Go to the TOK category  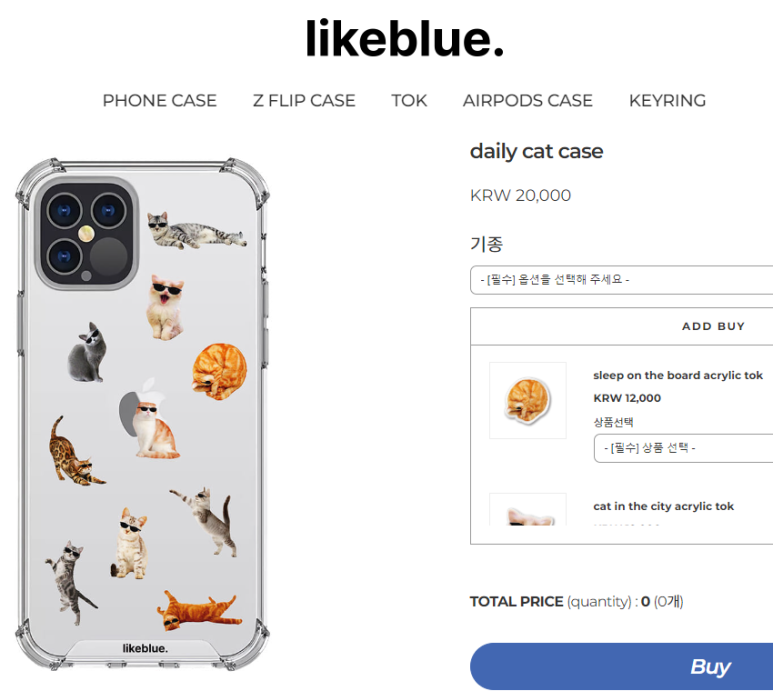409,101
